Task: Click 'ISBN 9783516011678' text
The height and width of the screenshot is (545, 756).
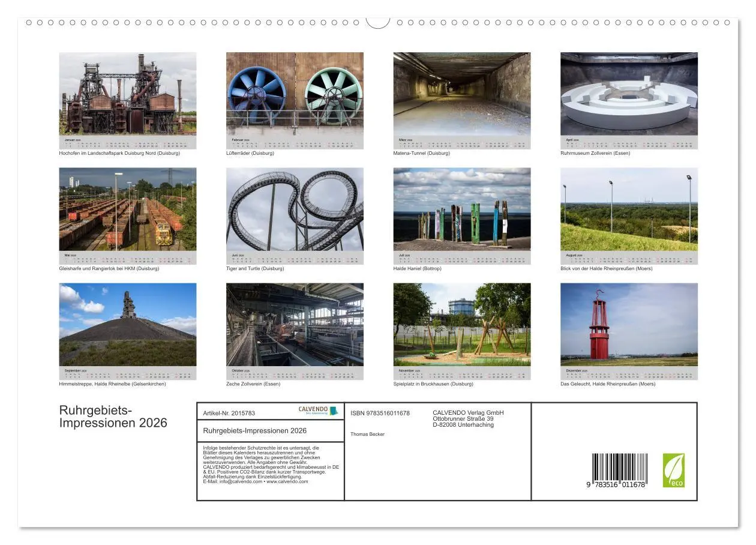Action: (380, 413)
